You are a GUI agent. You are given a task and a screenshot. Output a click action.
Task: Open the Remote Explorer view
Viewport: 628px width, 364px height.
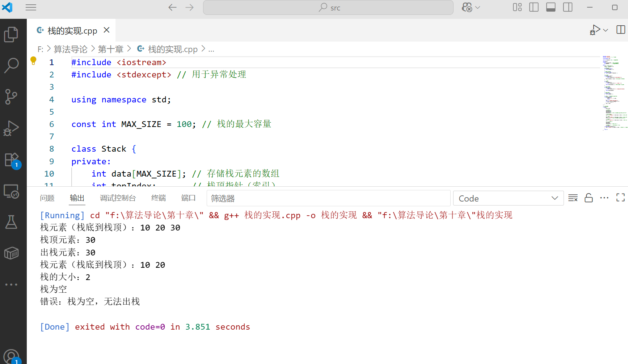[11, 191]
